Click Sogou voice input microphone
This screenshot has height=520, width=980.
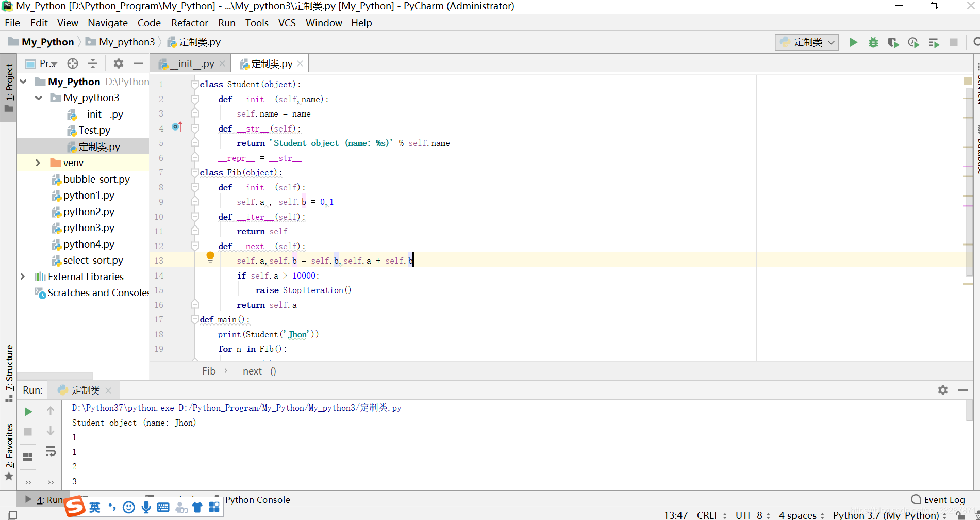click(146, 508)
